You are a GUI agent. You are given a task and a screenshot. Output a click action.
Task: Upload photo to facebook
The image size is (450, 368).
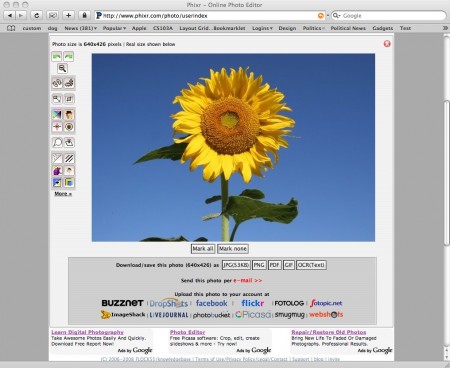click(x=212, y=303)
